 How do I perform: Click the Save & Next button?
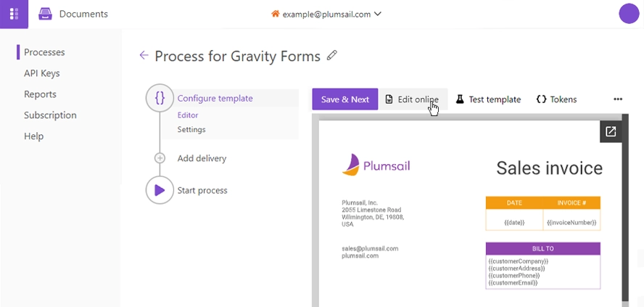click(x=345, y=99)
